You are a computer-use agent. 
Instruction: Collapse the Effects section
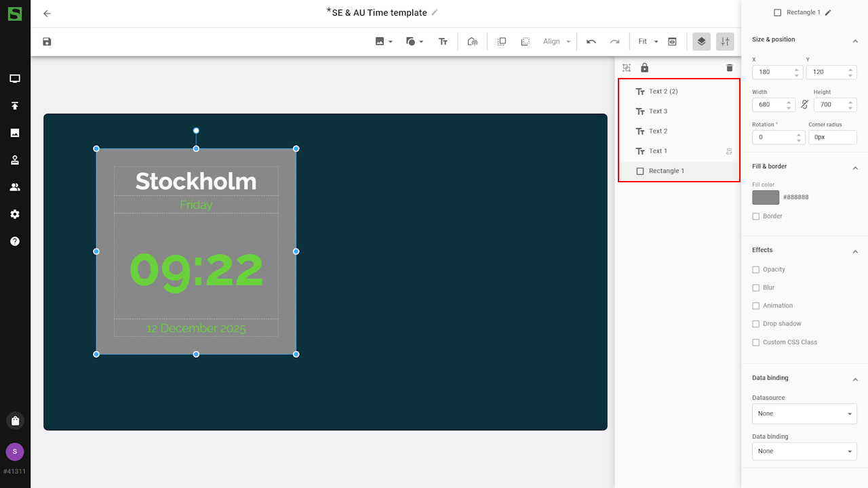(855, 251)
